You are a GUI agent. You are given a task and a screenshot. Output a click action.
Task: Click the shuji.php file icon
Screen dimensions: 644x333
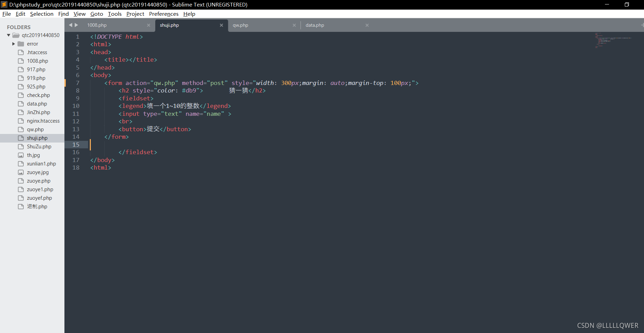(x=21, y=138)
